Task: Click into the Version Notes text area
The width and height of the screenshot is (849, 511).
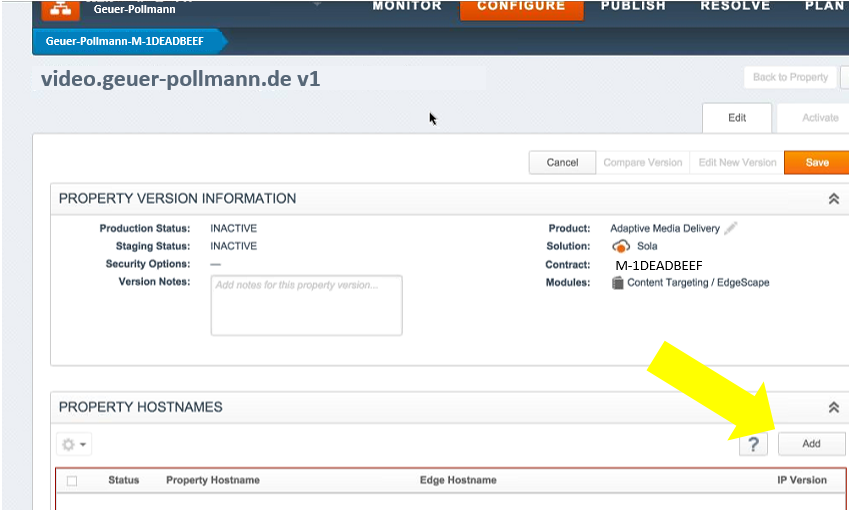Action: tap(306, 305)
